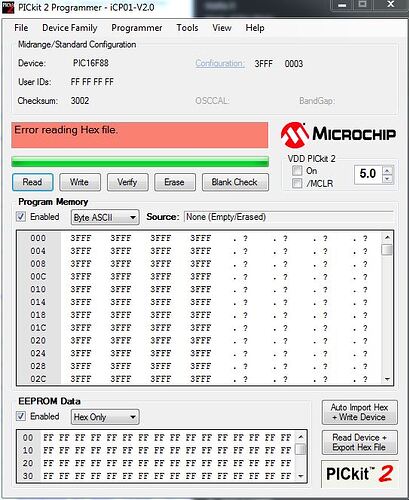Click the PICkit 2 logo image
The image size is (409, 500).
[359, 474]
